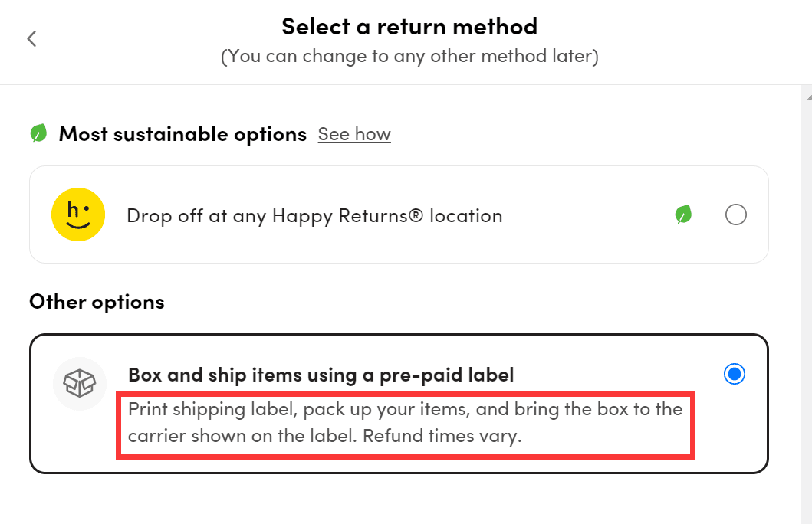Click the green leaf in Happy Returns row

click(x=684, y=215)
